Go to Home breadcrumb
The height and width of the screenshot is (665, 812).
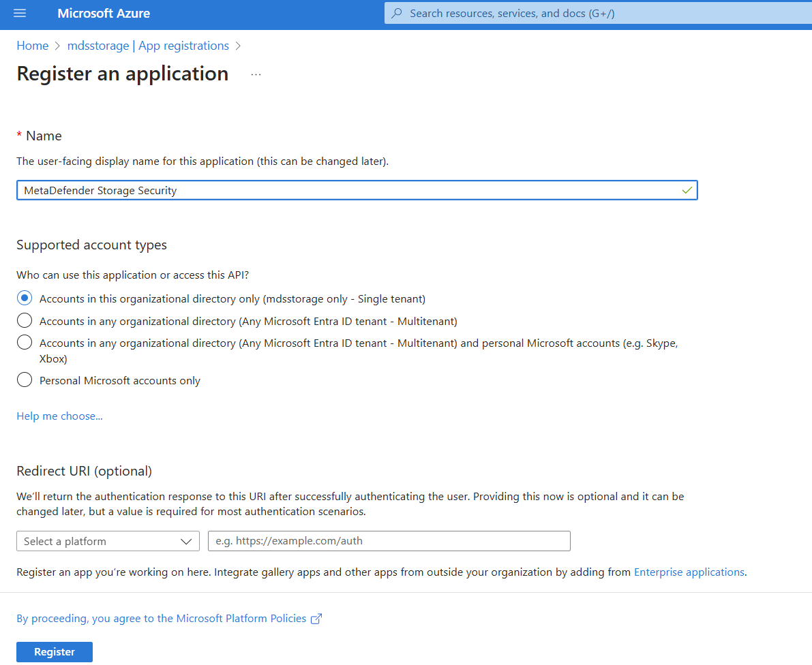coord(33,46)
